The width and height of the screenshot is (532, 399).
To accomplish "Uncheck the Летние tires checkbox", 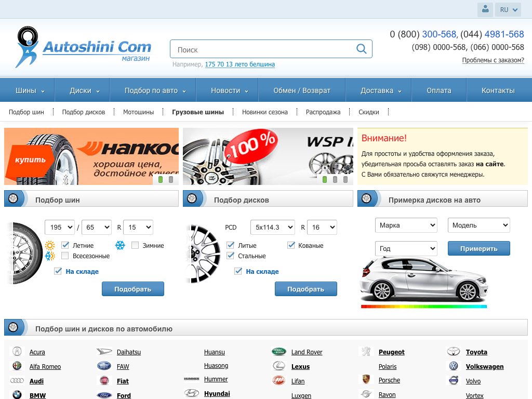I will [65, 245].
